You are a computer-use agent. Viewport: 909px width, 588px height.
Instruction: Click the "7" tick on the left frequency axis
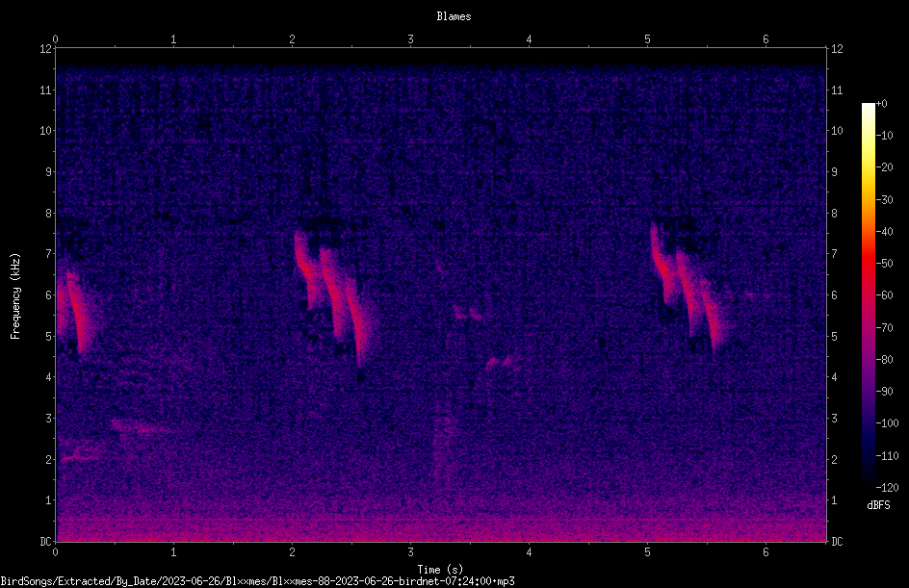pyautogui.click(x=49, y=254)
